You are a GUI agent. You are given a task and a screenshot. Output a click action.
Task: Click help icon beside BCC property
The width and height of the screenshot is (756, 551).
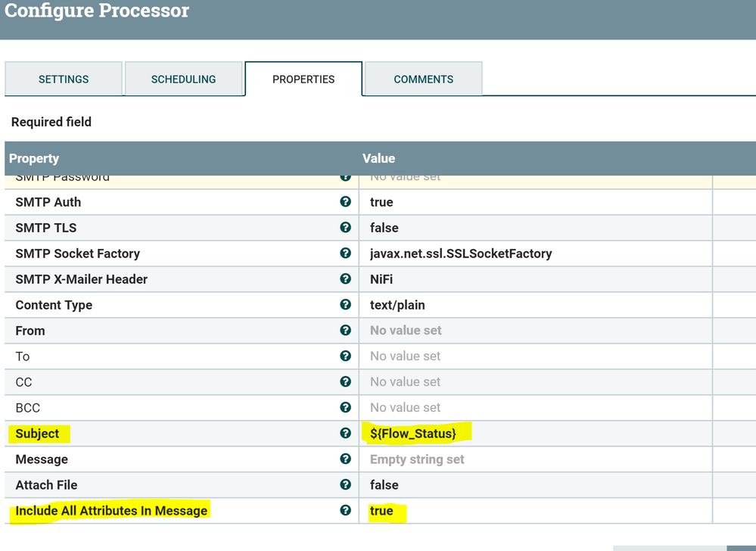[346, 408]
